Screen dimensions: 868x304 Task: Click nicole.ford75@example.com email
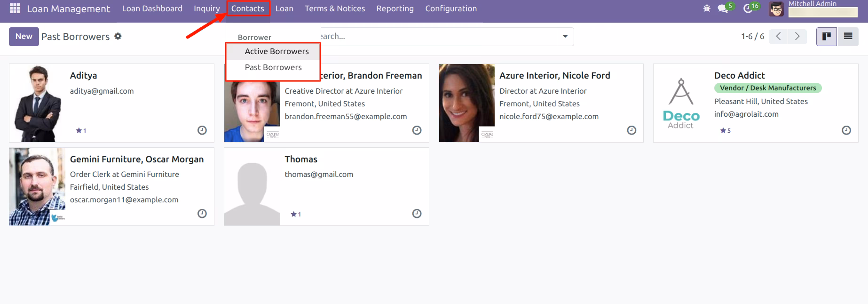click(x=549, y=116)
